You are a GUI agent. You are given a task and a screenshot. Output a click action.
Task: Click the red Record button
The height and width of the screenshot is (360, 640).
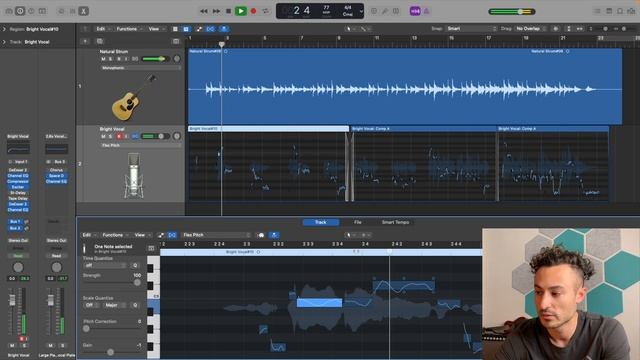tap(253, 11)
